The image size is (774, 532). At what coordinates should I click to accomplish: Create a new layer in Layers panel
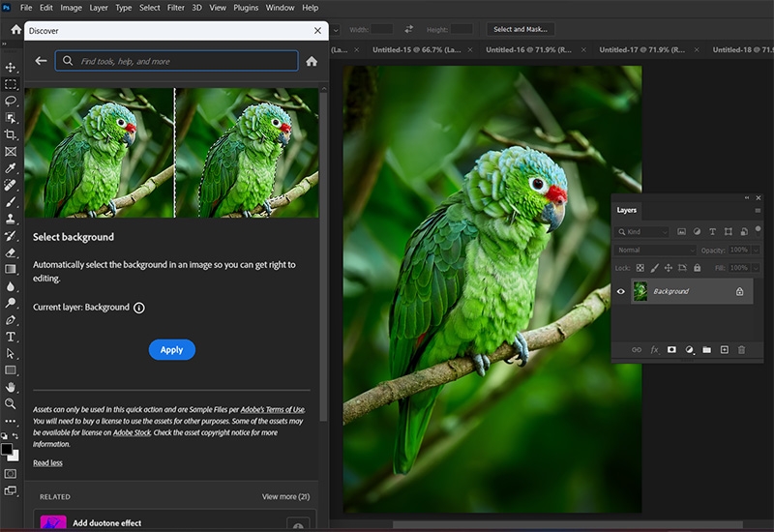pos(724,349)
